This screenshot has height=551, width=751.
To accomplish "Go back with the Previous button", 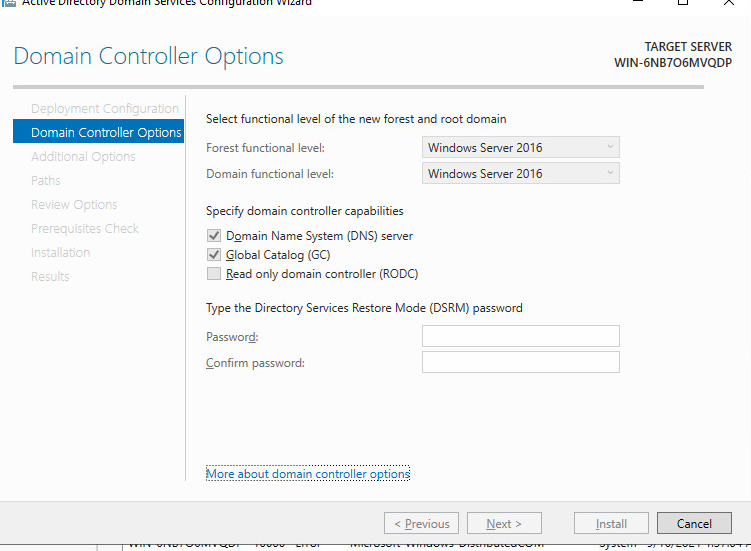I will click(x=421, y=524).
